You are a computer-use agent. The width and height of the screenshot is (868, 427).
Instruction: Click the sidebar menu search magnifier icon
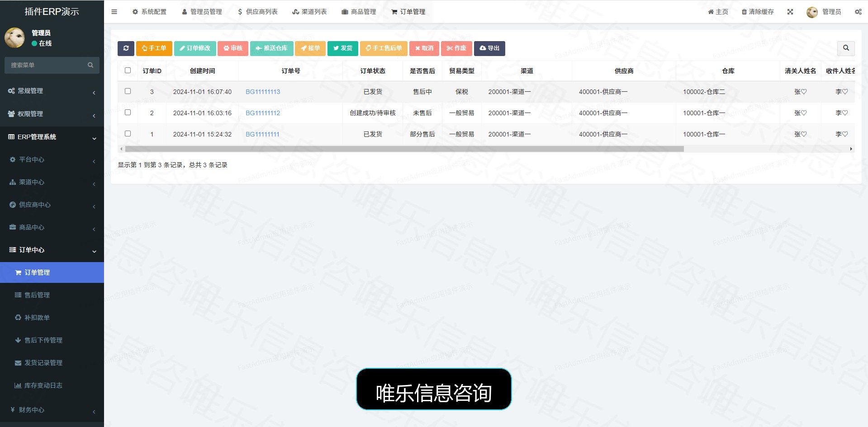click(x=90, y=65)
